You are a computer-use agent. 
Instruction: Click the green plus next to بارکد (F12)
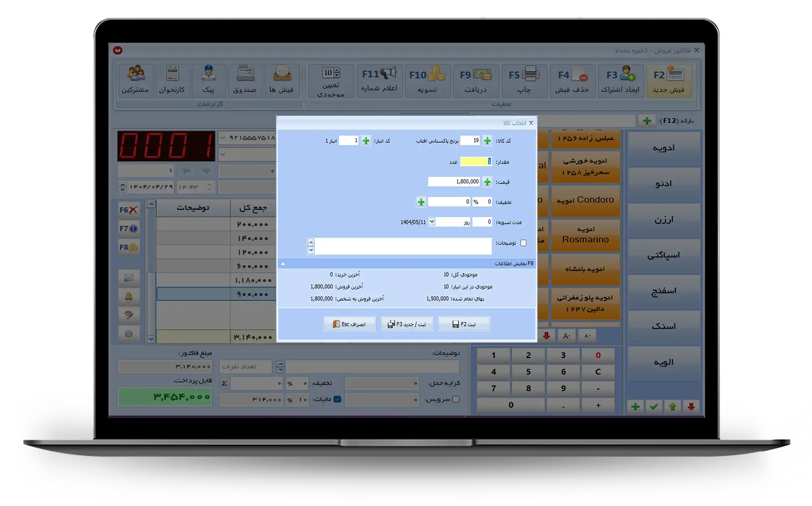pos(647,121)
